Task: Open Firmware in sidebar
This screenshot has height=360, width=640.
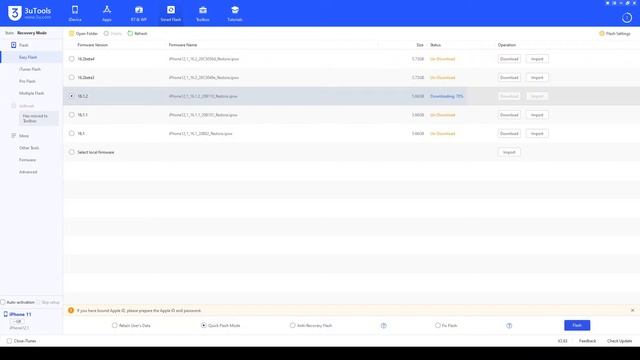Action: [27, 160]
